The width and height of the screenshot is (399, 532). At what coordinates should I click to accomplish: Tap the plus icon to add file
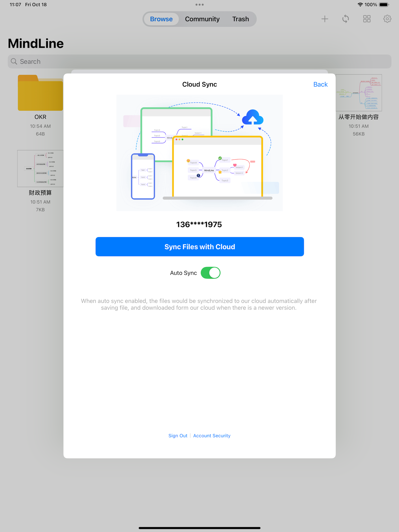coord(325,19)
